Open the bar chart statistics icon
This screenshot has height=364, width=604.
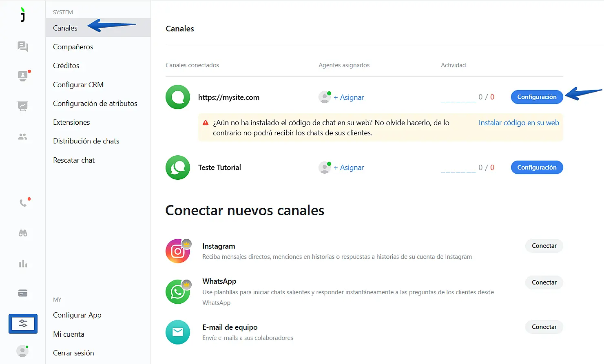23,264
